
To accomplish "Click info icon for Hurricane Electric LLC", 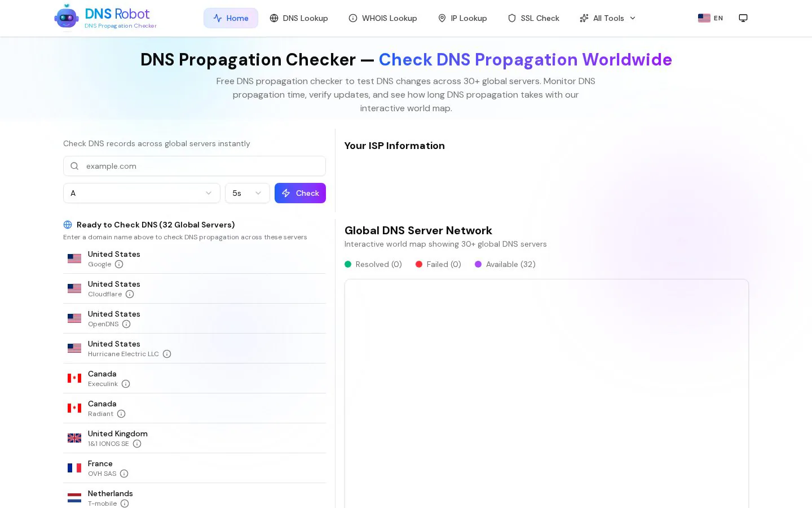I will point(167,354).
